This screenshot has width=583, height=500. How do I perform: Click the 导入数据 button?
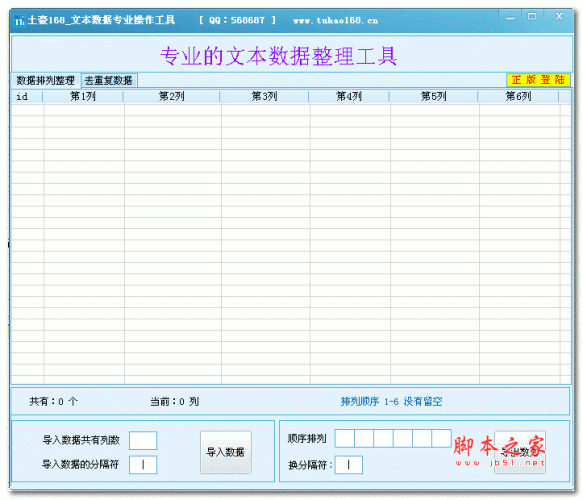click(x=226, y=452)
